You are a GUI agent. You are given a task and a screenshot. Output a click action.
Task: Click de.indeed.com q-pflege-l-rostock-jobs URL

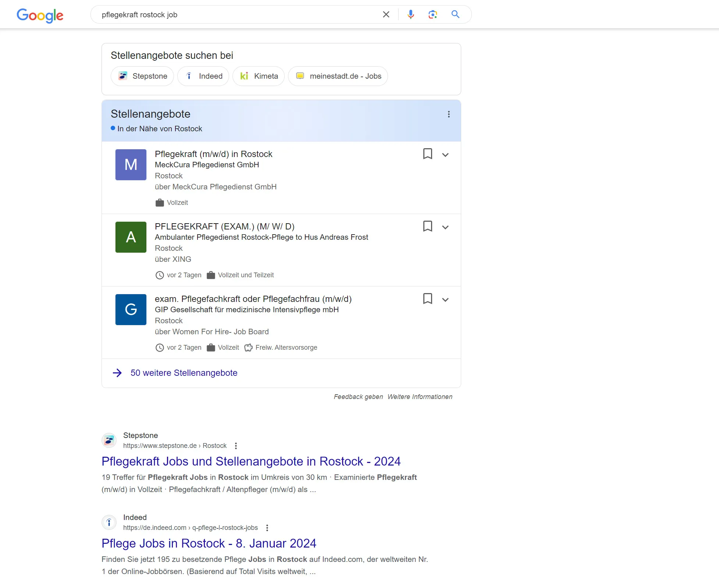(x=191, y=528)
